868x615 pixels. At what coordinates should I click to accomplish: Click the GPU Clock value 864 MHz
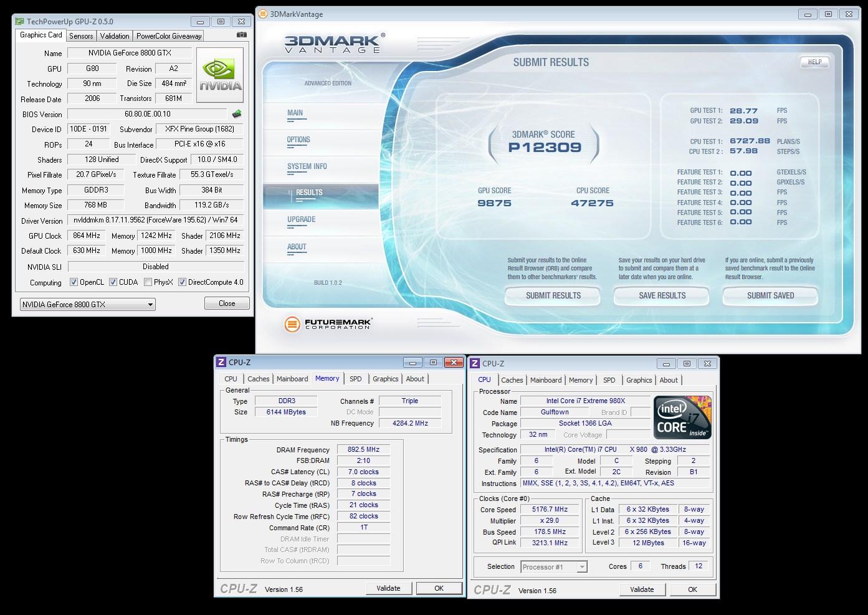point(87,236)
